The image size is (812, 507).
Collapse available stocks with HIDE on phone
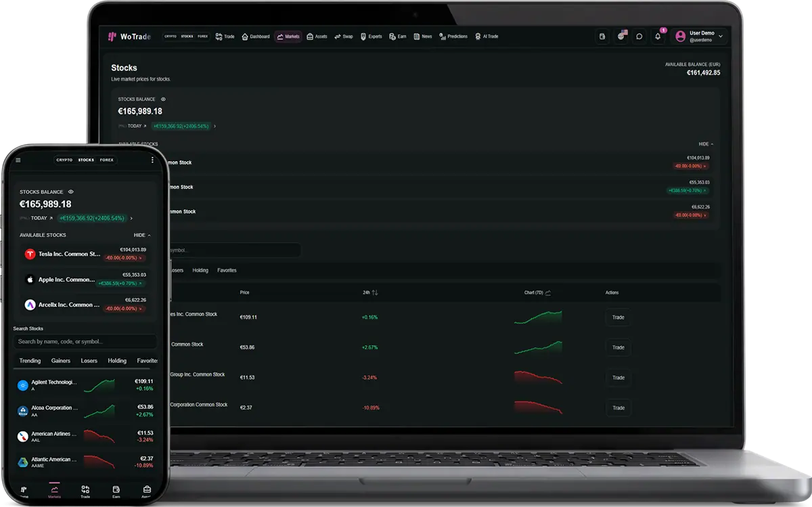142,235
